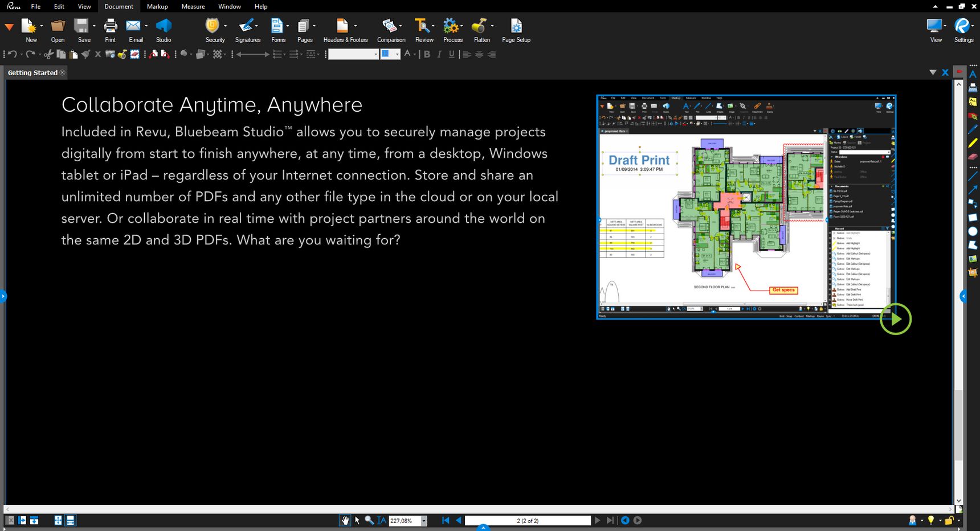Toggle single page view mode

tap(58, 520)
